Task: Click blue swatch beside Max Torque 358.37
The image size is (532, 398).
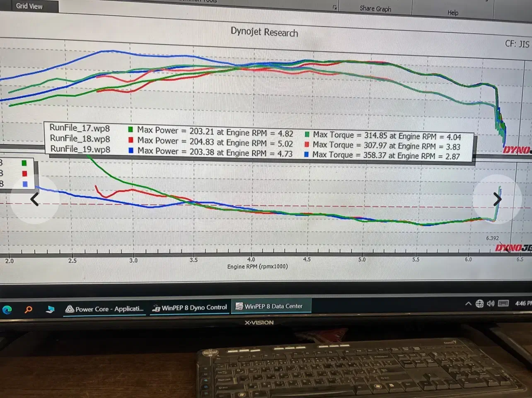Action: 306,154
